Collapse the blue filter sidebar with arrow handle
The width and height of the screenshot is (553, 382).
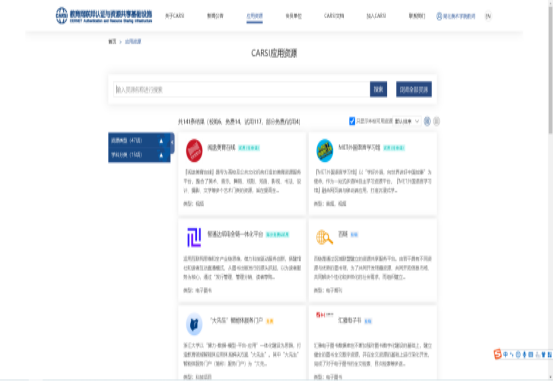(x=172, y=143)
